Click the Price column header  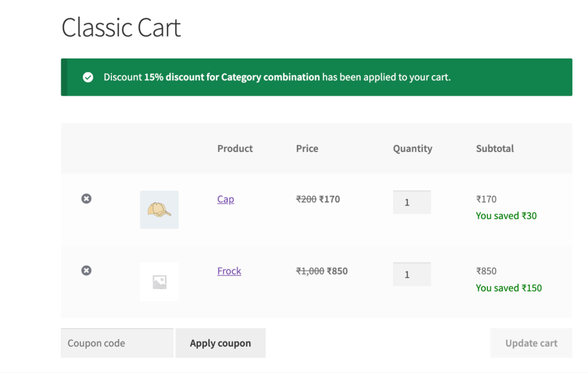pos(307,148)
